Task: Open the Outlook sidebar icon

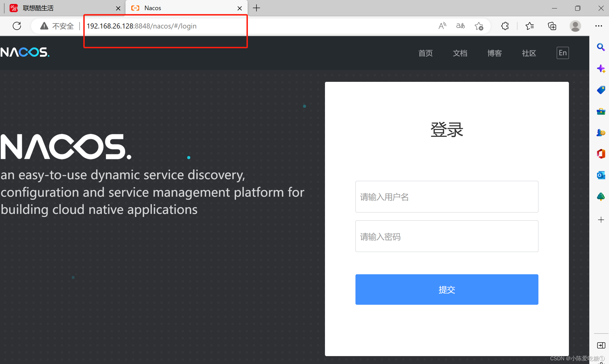Action: point(601,175)
